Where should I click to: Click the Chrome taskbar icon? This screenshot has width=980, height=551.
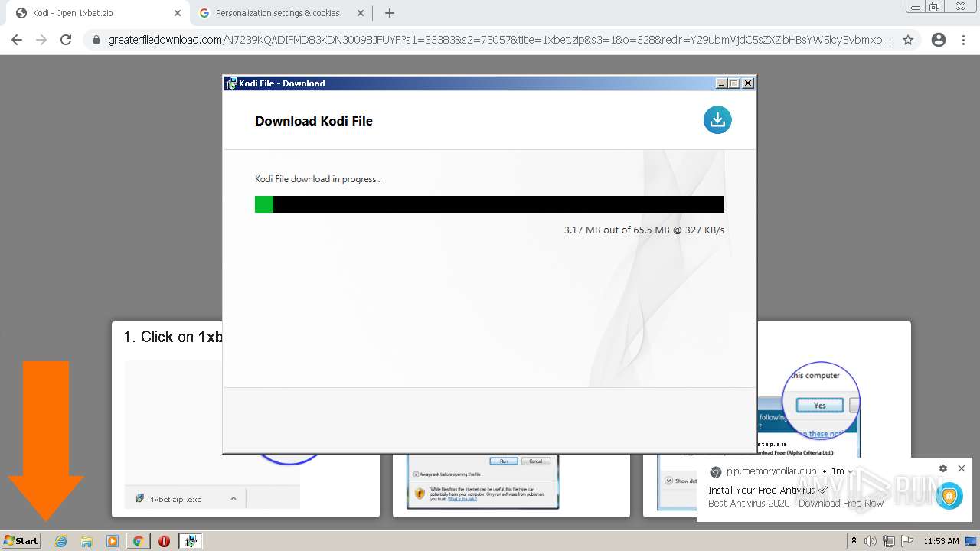138,541
